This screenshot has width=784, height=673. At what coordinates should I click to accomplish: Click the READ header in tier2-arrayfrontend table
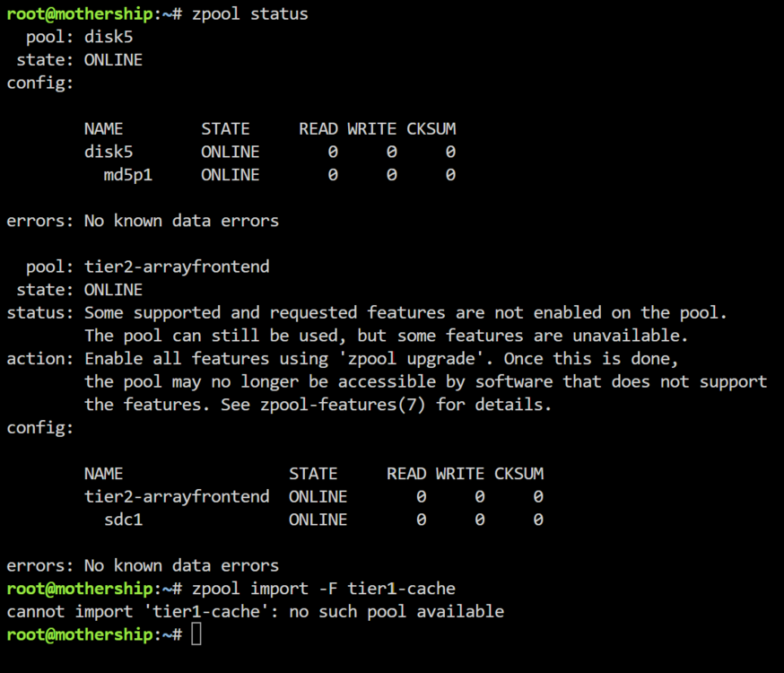point(406,474)
